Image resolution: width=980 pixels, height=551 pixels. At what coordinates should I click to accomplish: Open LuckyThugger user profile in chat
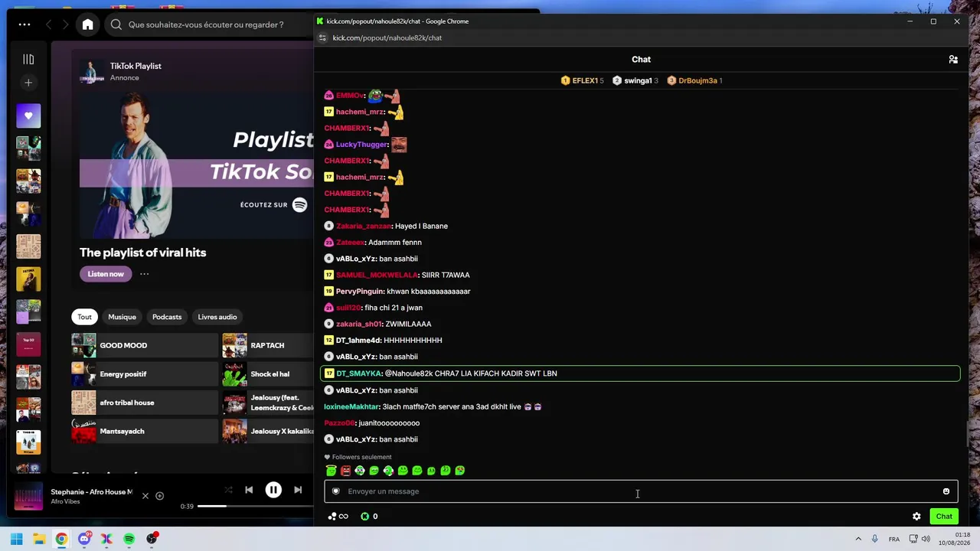click(x=362, y=145)
